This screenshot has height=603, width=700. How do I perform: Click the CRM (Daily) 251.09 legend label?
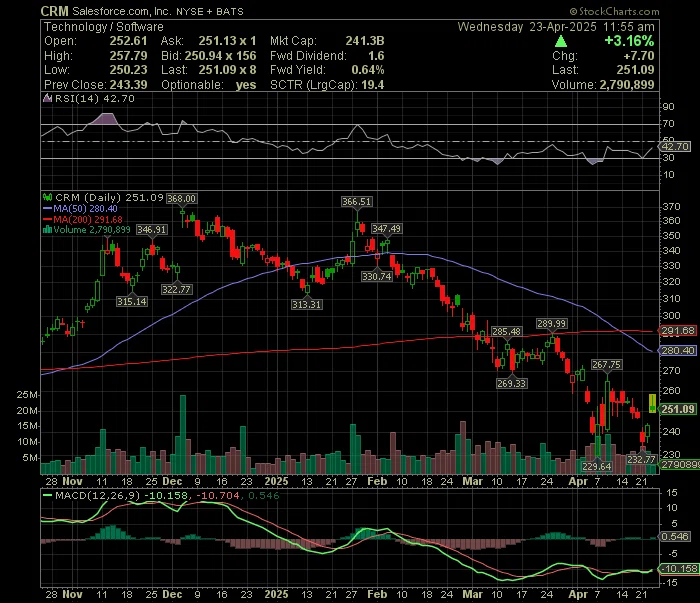click(x=109, y=197)
